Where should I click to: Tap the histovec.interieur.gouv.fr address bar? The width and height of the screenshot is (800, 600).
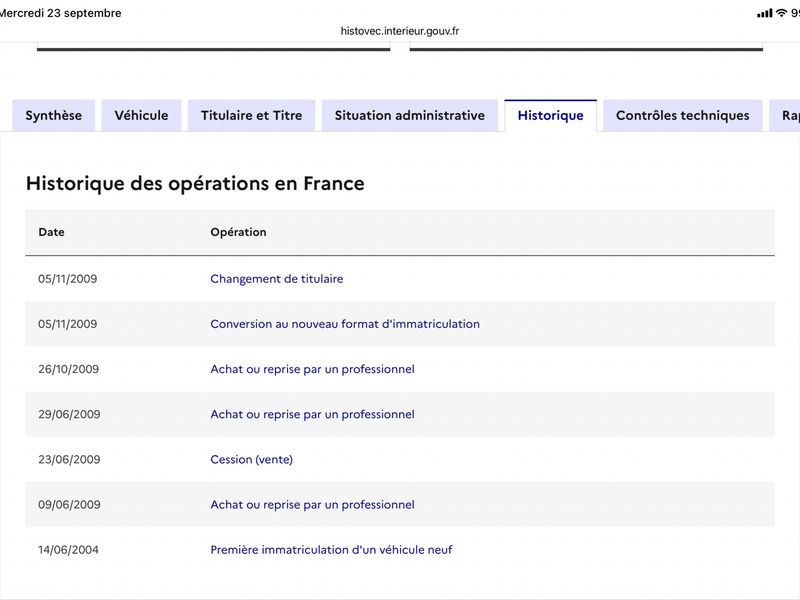[x=400, y=31]
